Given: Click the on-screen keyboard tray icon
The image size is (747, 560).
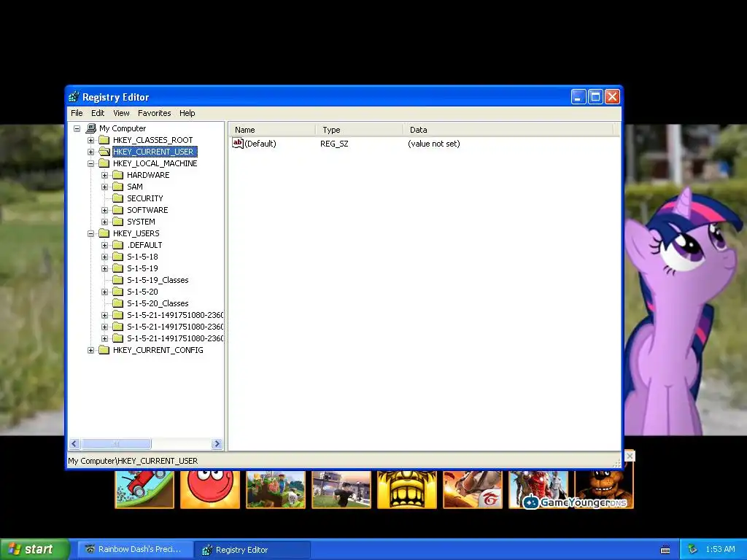Looking at the screenshot, I should coord(665,550).
